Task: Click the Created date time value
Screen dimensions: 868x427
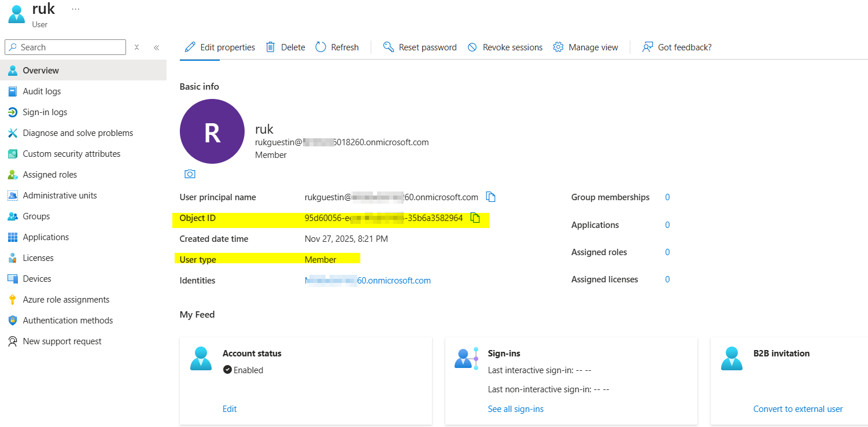Action: point(346,238)
